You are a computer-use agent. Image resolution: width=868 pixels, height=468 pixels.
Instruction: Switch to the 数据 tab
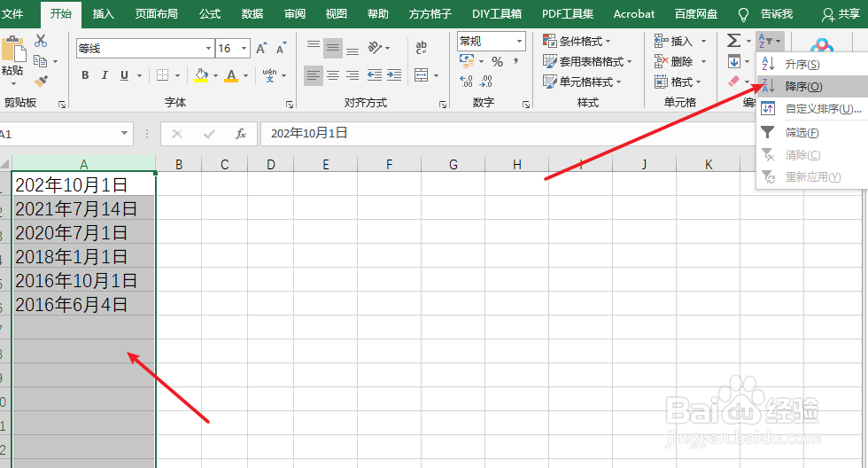click(x=252, y=14)
